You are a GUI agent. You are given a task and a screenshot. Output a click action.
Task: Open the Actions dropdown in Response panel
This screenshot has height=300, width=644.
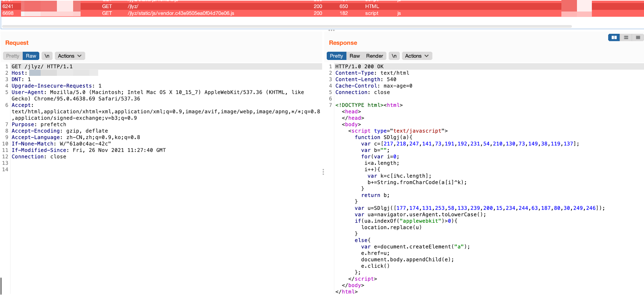pos(417,56)
